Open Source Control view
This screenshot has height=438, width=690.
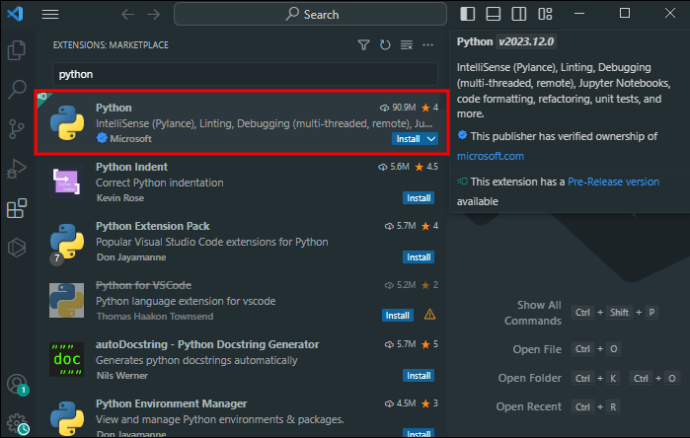tap(17, 129)
